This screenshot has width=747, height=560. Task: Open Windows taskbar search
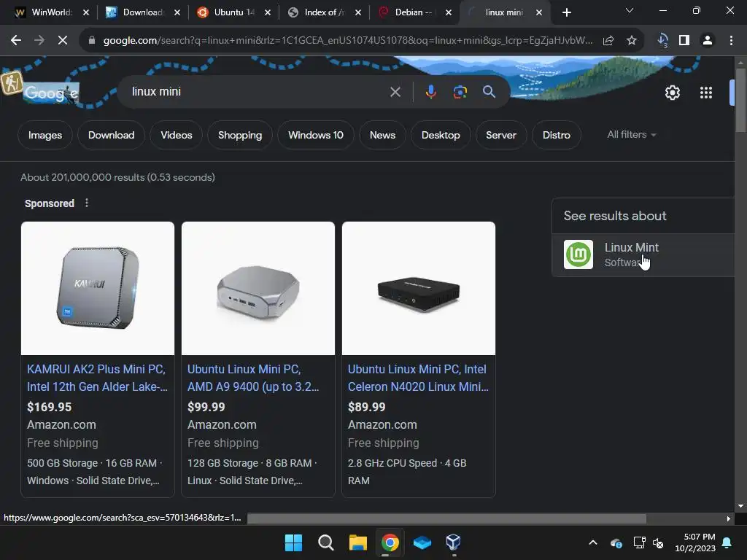(x=326, y=542)
